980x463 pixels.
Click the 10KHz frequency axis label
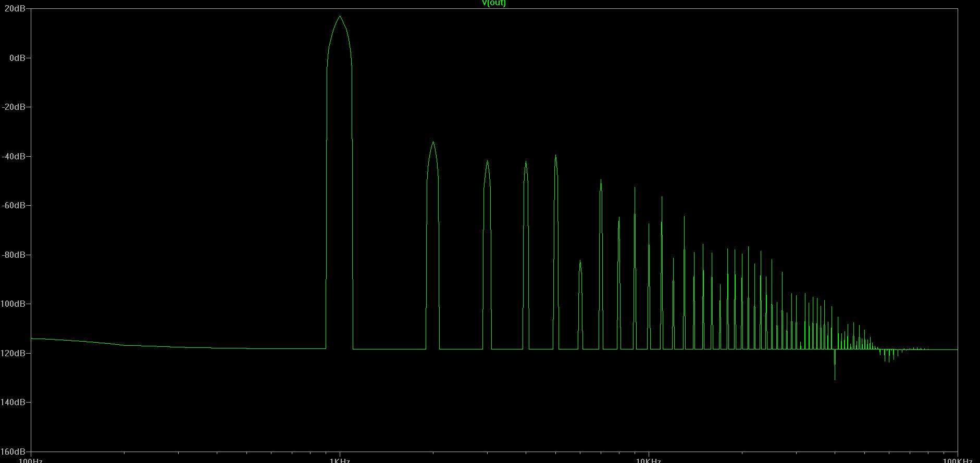tap(649, 460)
